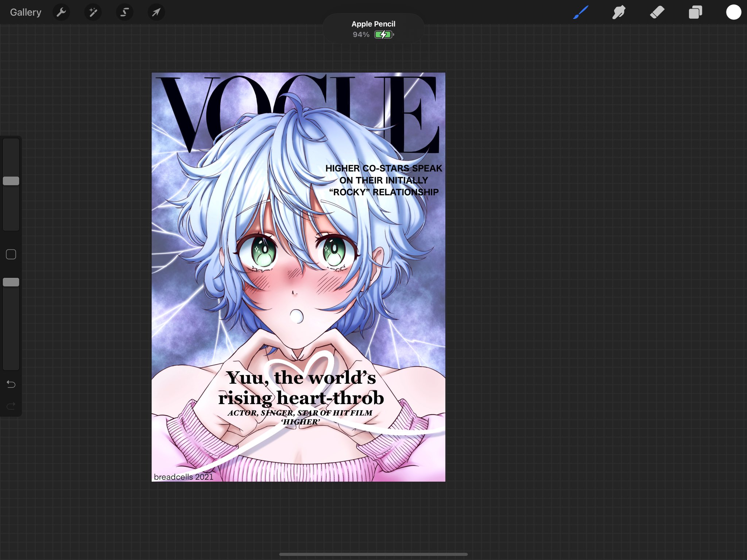Tap the breadcells 2021 signature text
This screenshot has height=560, width=747.
pos(183,477)
